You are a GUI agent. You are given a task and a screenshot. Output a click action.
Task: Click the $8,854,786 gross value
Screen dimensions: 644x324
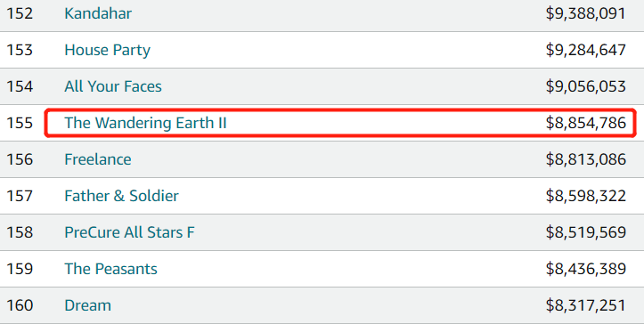[586, 123]
